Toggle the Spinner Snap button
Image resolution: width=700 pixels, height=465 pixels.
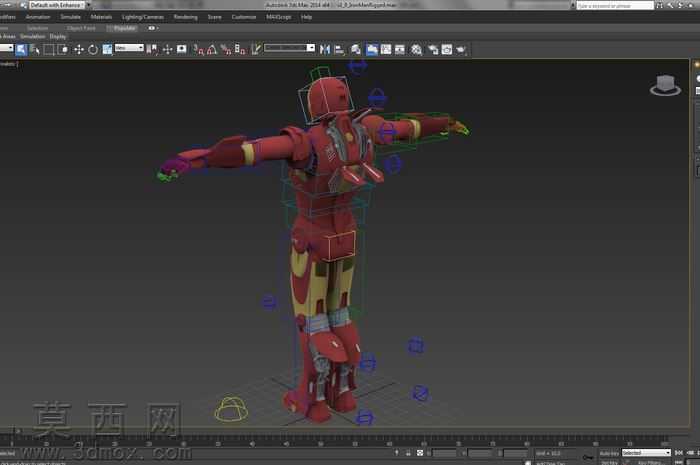(x=240, y=50)
